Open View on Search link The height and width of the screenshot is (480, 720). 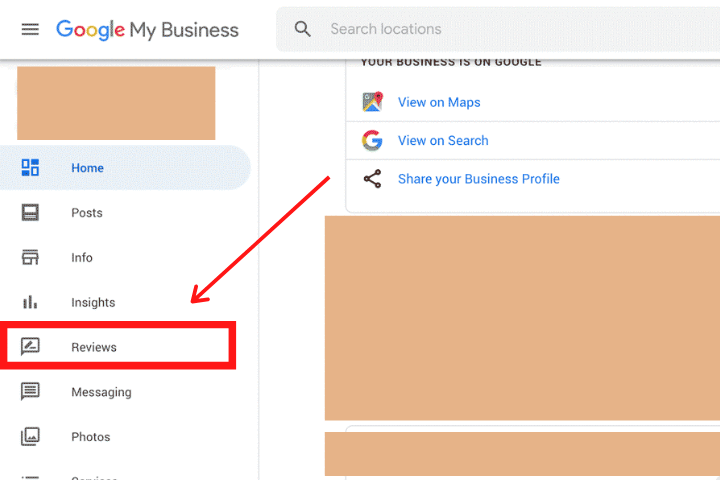point(443,141)
